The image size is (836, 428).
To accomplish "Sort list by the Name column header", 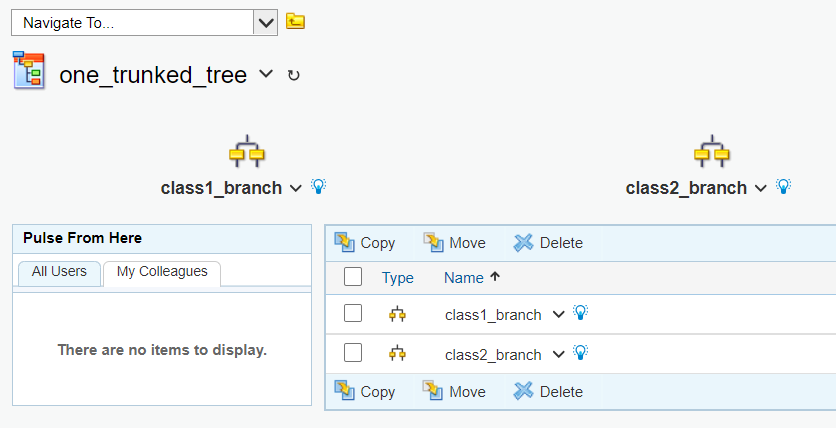I will tap(463, 278).
